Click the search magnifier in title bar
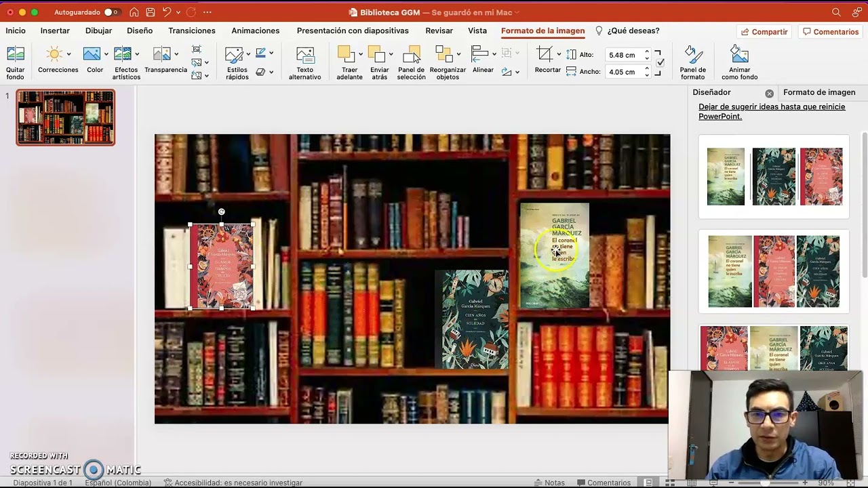This screenshot has width=868, height=488. (836, 12)
